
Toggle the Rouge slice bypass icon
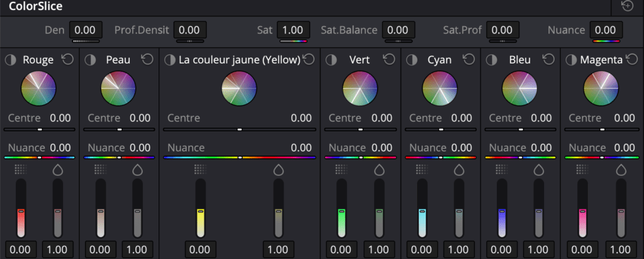[x=10, y=60]
